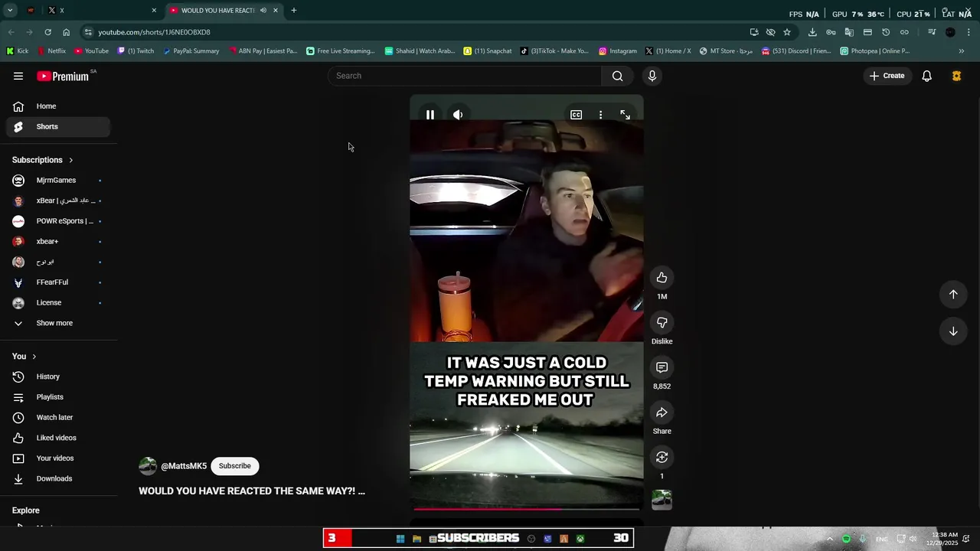
Task: Go to Home in sidebar
Action: pyautogui.click(x=58, y=106)
